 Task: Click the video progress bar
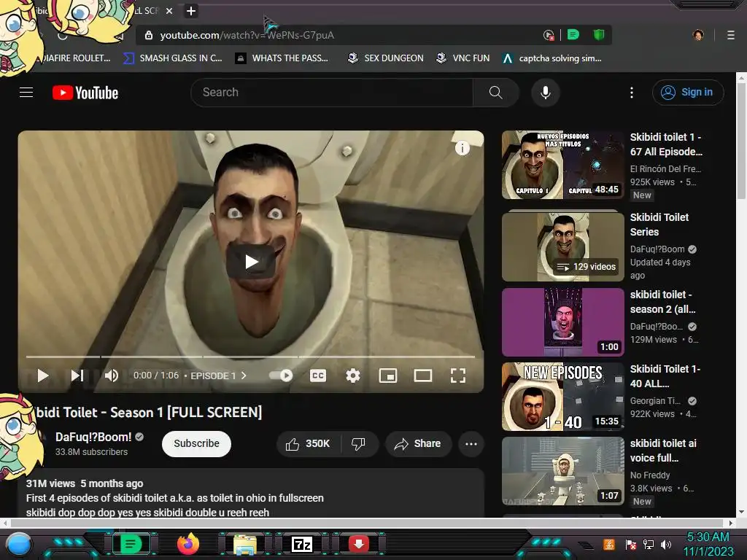[251, 356]
